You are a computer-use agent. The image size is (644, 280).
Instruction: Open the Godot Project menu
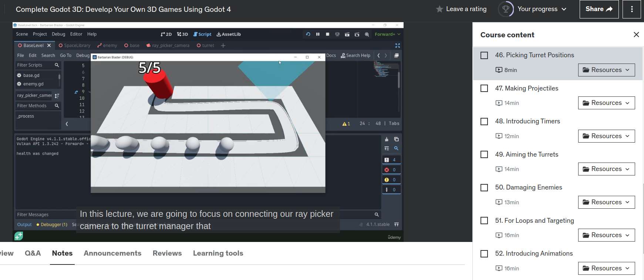[x=40, y=34]
